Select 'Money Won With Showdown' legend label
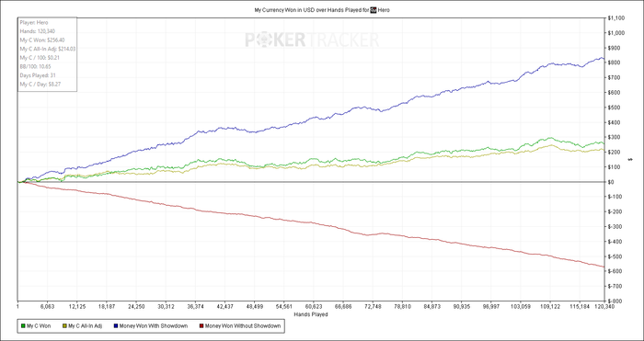 pos(155,326)
